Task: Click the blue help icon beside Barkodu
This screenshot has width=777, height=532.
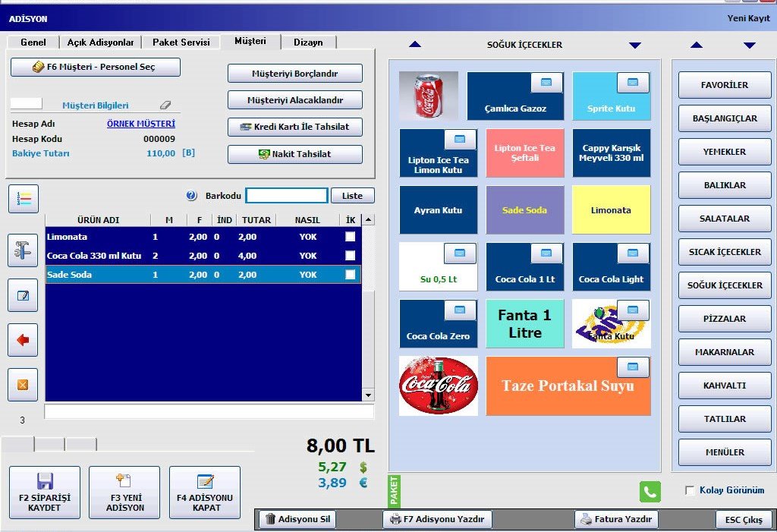Action: (191, 196)
